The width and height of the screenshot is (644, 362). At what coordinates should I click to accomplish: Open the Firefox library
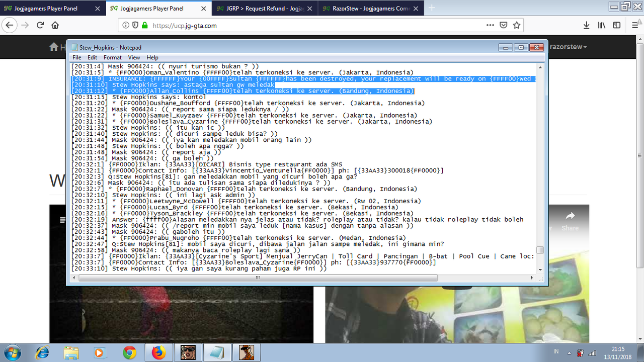click(601, 25)
